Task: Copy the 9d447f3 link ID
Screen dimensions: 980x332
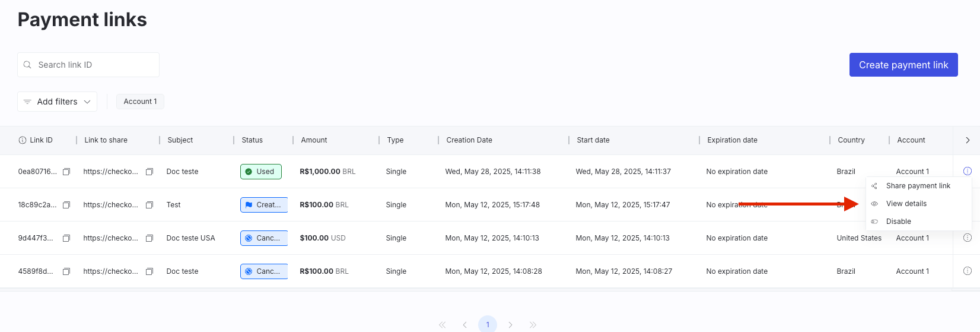Action: 66,238
